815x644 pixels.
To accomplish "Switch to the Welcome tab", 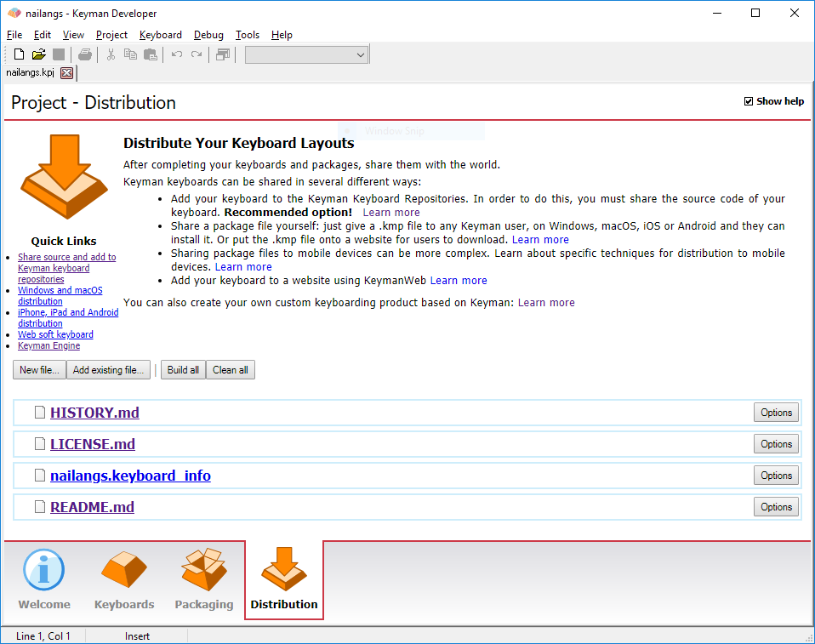I will click(x=44, y=579).
